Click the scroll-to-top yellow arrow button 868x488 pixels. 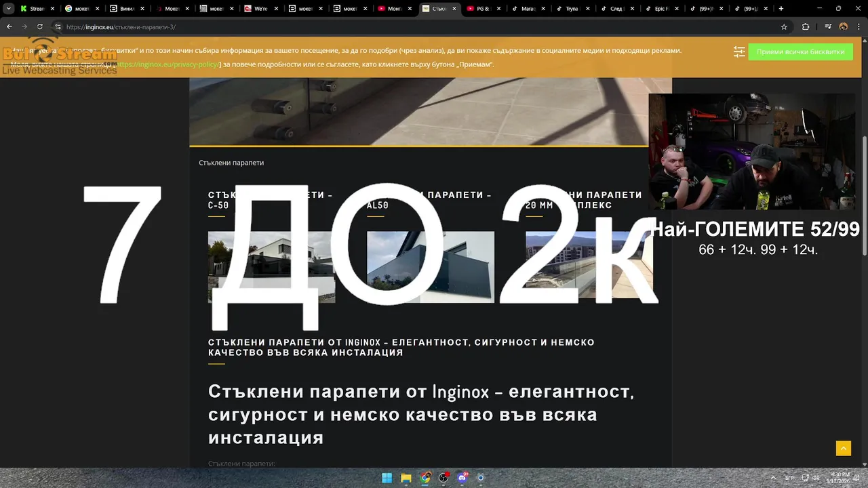pos(844,448)
